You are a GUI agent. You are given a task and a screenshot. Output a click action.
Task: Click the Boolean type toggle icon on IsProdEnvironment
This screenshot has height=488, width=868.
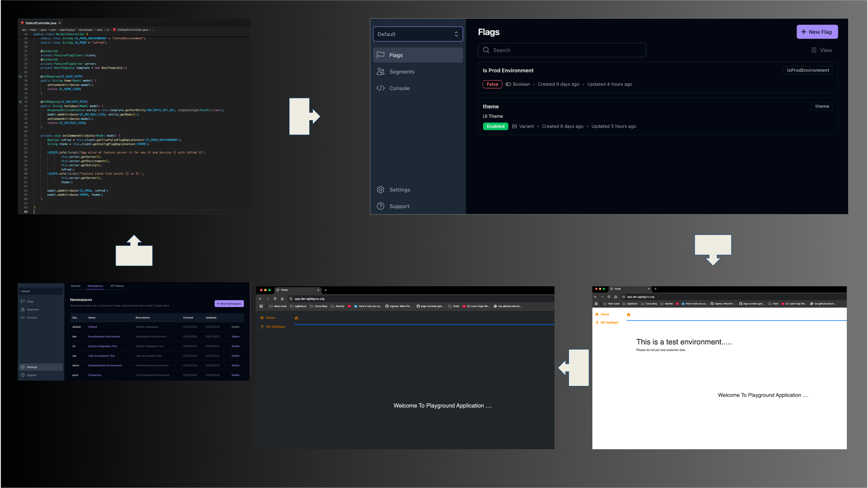point(508,84)
